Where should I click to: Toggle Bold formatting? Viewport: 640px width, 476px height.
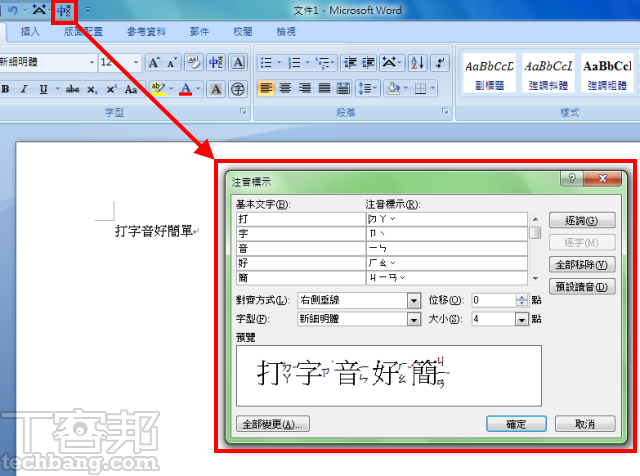pyautogui.click(x=6, y=89)
